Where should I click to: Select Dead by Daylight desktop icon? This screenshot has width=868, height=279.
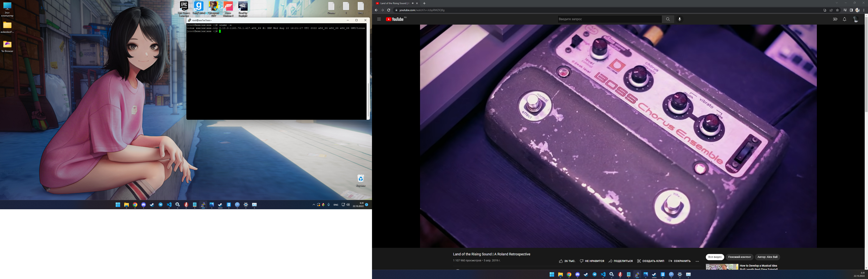tap(243, 9)
